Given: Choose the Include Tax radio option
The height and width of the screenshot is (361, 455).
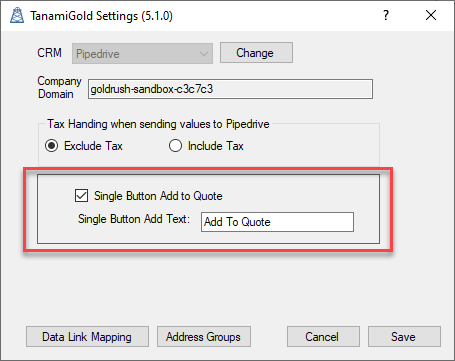Looking at the screenshot, I should coord(175,146).
